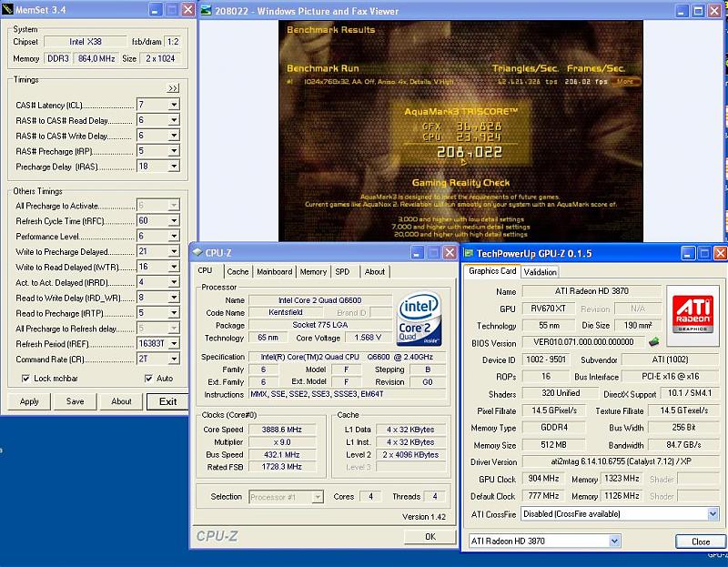This screenshot has height=567, width=728.
Task: Save BIOS using the green chip icon
Action: (x=653, y=342)
